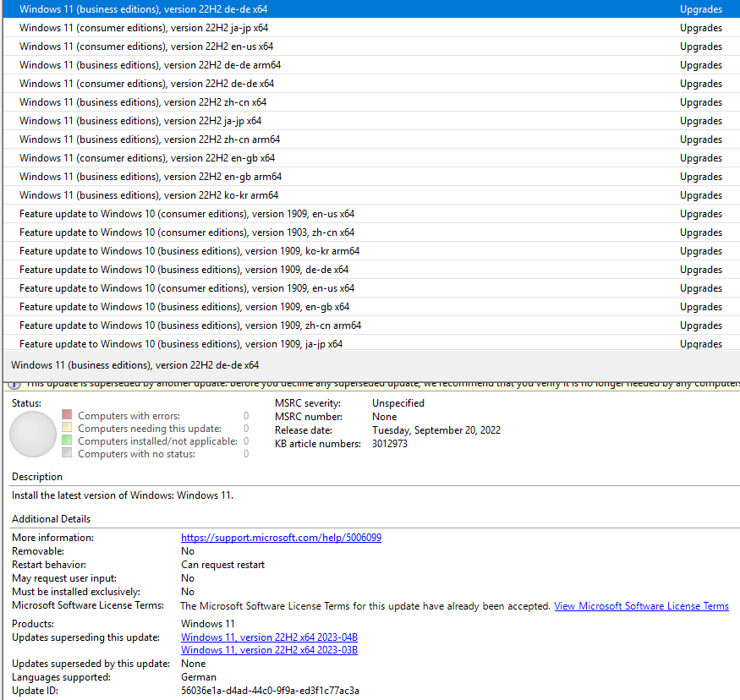Click the Computers needing this update label
The width and height of the screenshot is (740, 700).
click(150, 429)
